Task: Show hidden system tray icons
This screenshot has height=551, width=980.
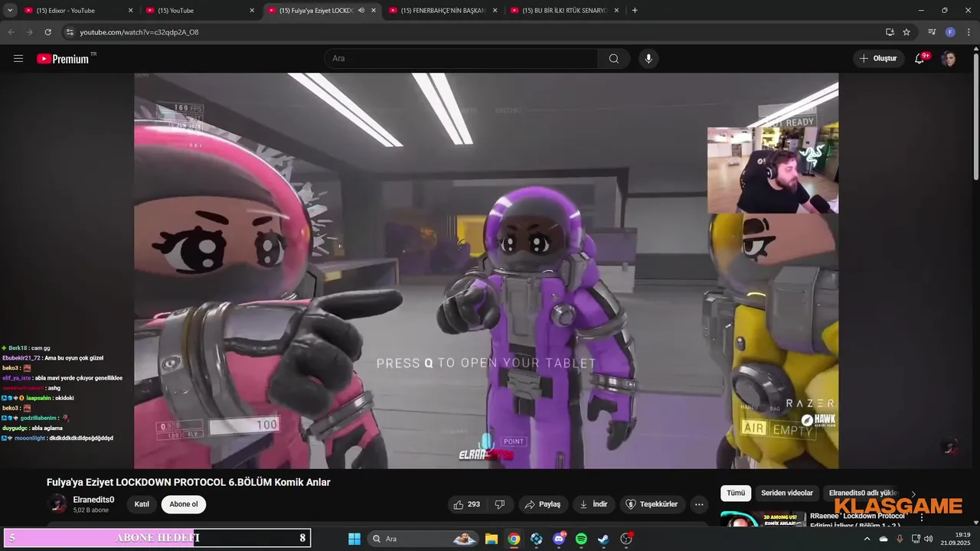Action: pos(867,539)
